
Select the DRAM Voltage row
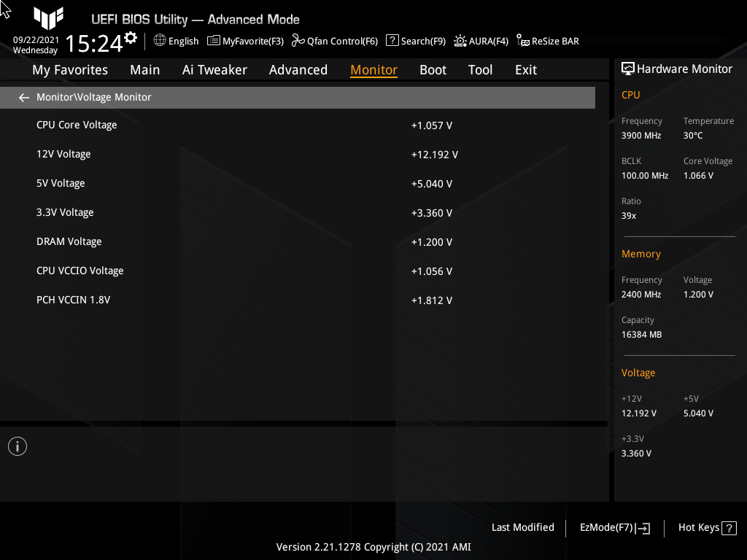tap(298, 242)
